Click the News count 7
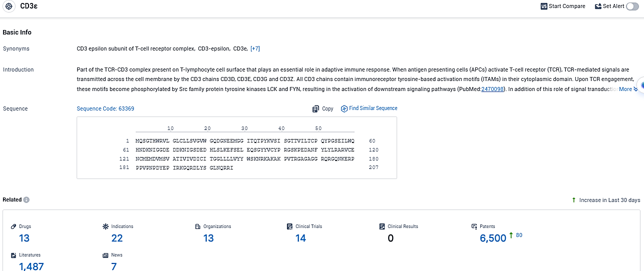Image resolution: width=644 pixels, height=271 pixels. tap(114, 266)
